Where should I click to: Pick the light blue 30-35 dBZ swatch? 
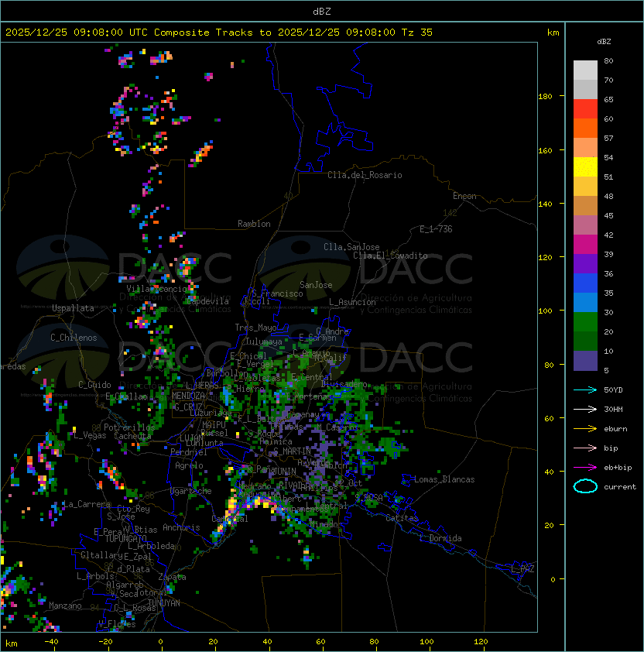585,302
